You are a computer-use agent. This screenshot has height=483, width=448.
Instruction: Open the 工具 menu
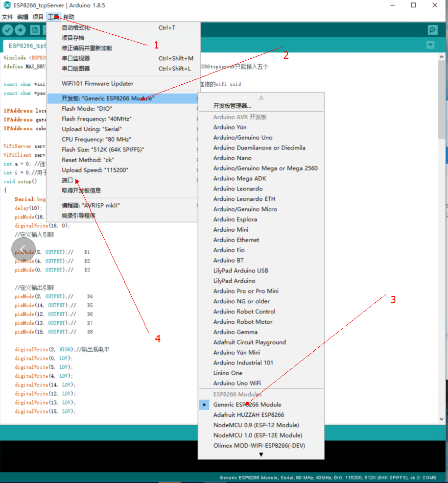coord(53,17)
